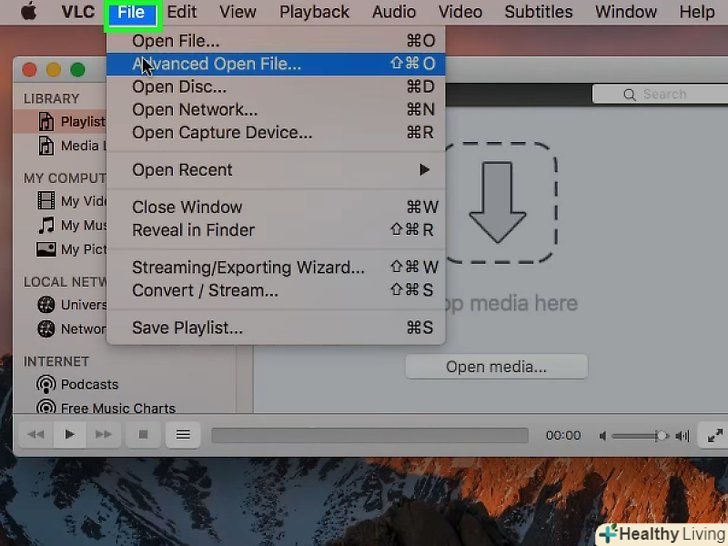Open the Playback menu
The height and width of the screenshot is (546, 728).
(314, 12)
